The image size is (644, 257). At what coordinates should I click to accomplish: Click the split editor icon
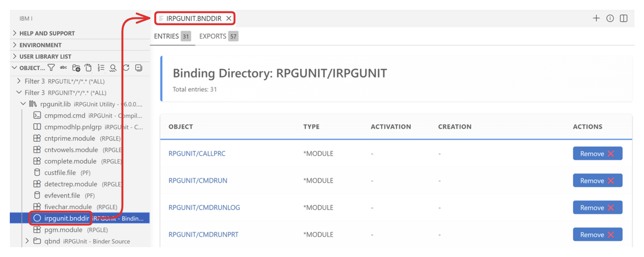[624, 18]
